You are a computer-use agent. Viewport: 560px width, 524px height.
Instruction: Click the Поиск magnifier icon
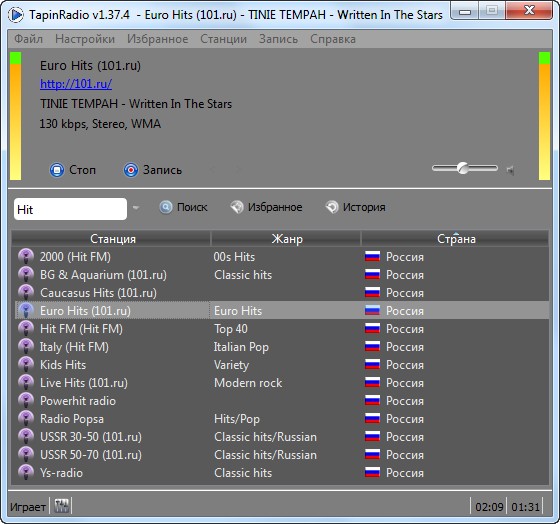[x=165, y=207]
